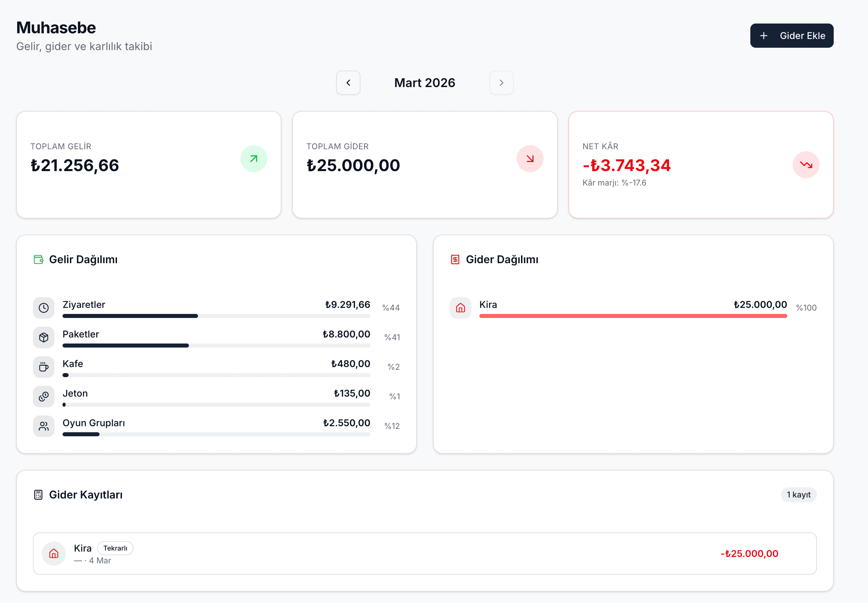
Task: Open the Kira expense record row
Action: (424, 554)
